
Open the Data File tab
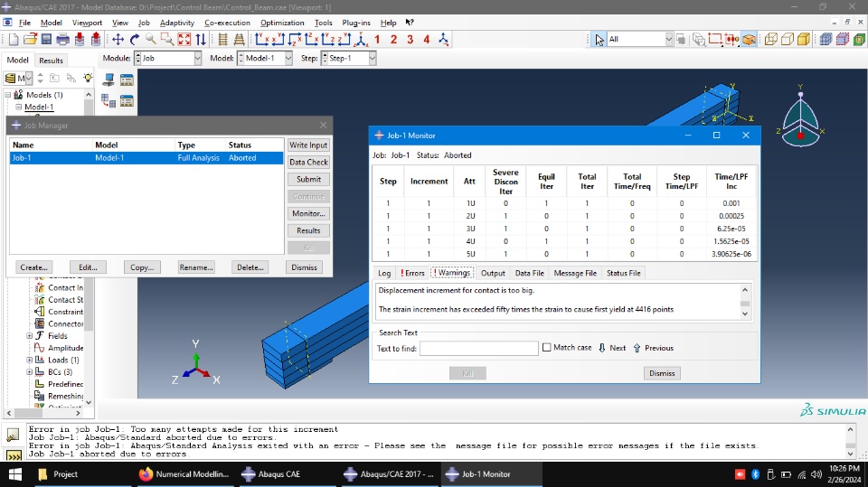point(529,273)
